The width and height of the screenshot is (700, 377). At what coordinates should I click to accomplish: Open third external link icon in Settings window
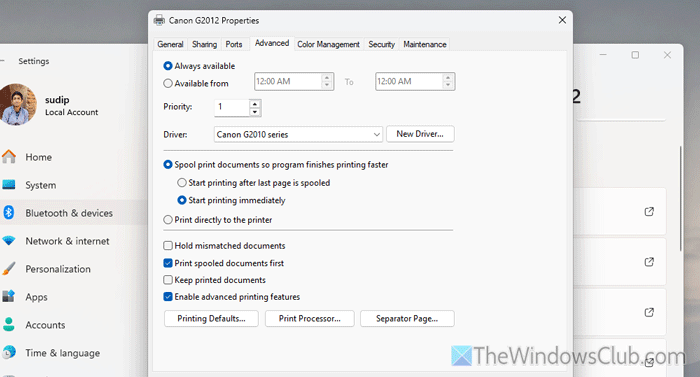click(649, 312)
